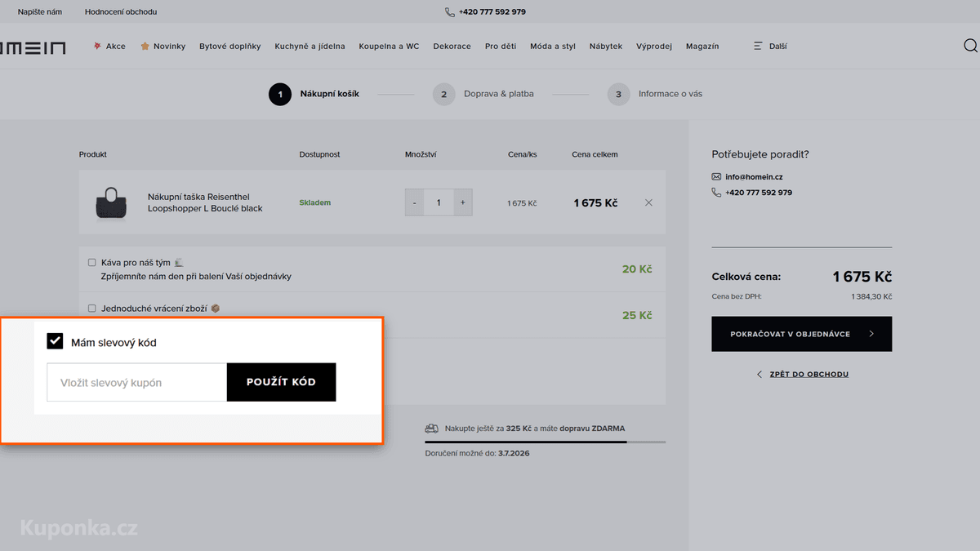Click the free shipping progress bar
This screenshot has width=980, height=551.
click(x=546, y=442)
